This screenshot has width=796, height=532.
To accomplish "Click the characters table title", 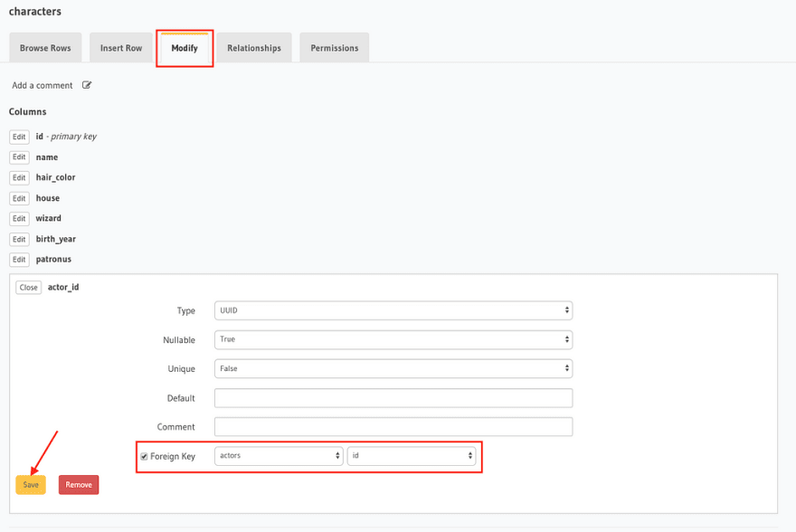I will [35, 12].
